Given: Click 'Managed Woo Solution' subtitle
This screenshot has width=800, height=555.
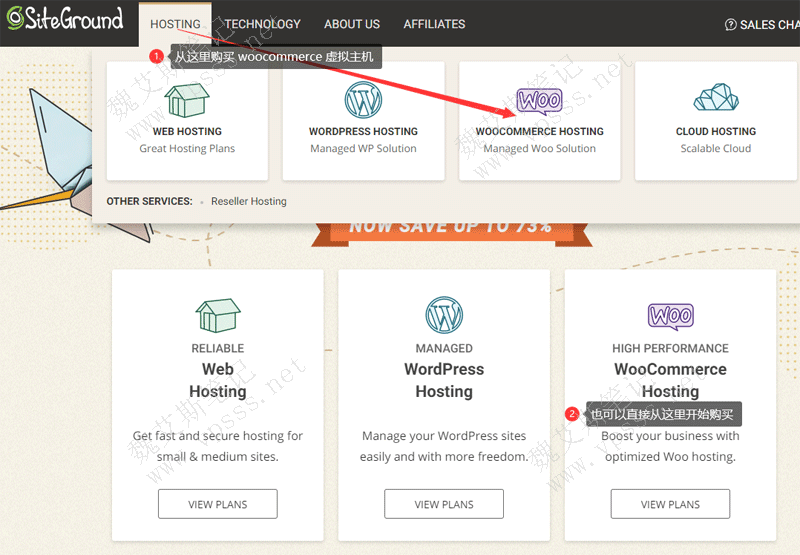Looking at the screenshot, I should tap(540, 148).
